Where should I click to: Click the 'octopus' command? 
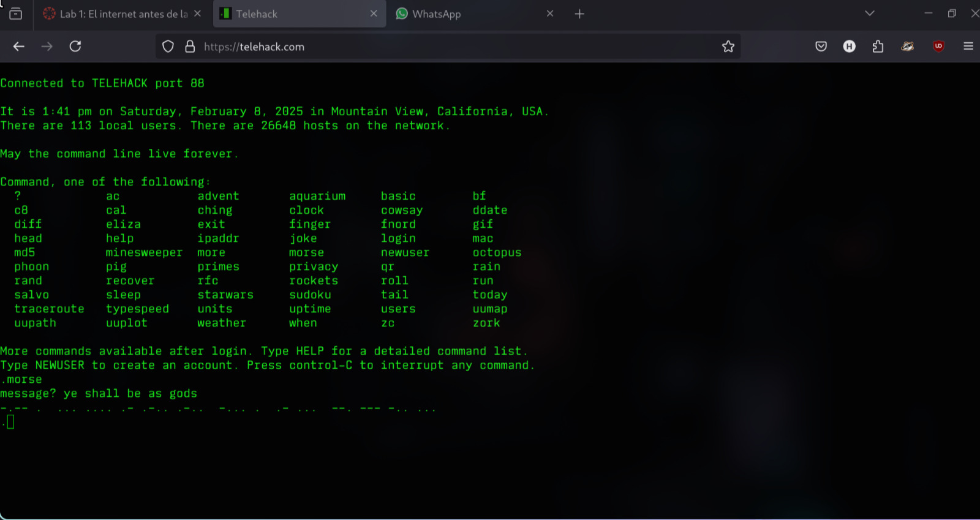pyautogui.click(x=497, y=252)
